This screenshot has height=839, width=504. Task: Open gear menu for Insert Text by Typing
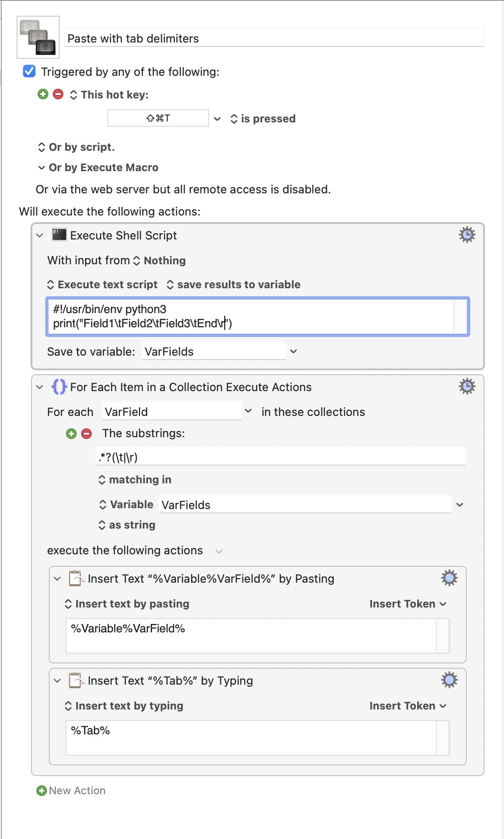[449, 680]
